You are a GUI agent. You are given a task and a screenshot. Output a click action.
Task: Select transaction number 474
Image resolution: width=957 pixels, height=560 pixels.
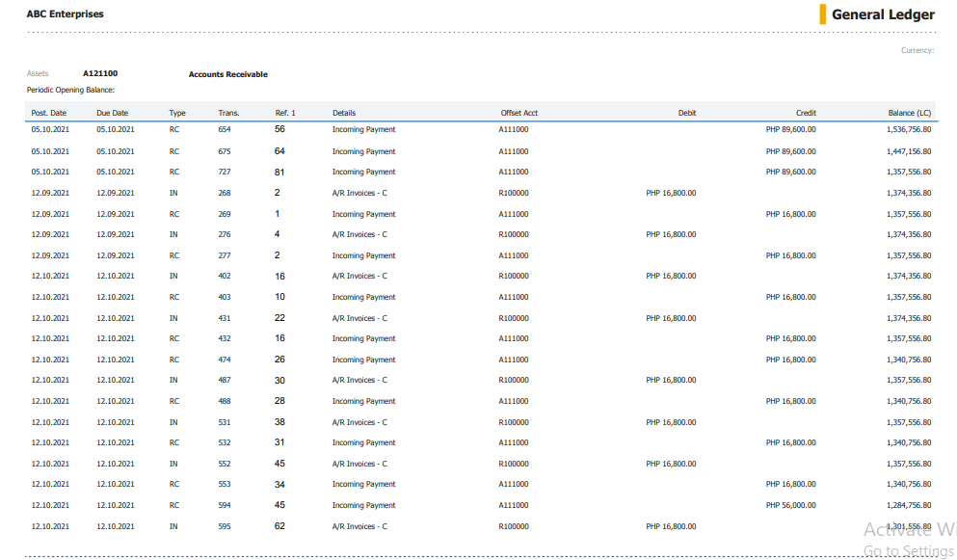(225, 360)
